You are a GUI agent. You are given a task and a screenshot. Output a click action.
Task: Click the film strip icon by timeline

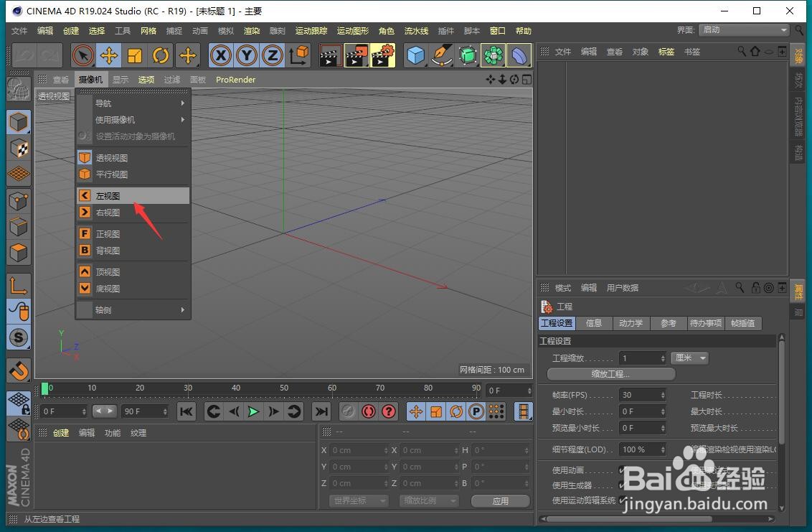tap(524, 411)
